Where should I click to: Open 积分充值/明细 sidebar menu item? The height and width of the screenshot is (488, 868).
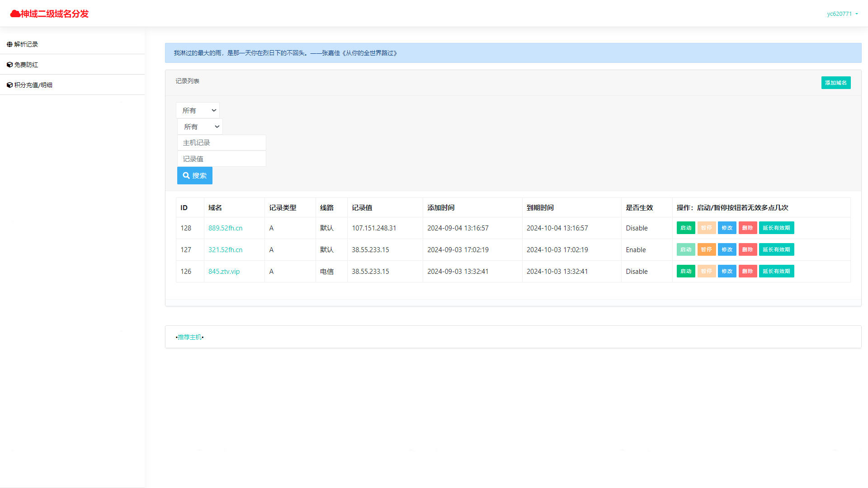[33, 85]
